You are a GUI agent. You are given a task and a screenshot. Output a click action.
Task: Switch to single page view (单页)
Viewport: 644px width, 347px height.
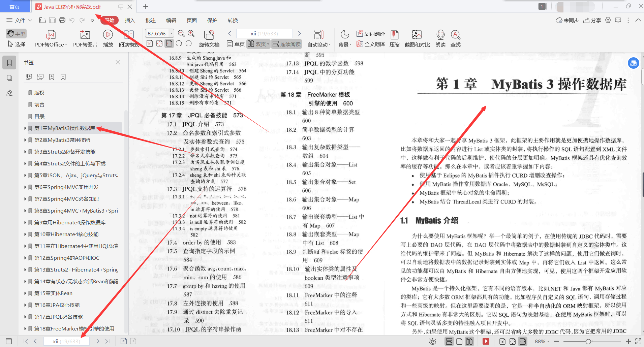(236, 44)
